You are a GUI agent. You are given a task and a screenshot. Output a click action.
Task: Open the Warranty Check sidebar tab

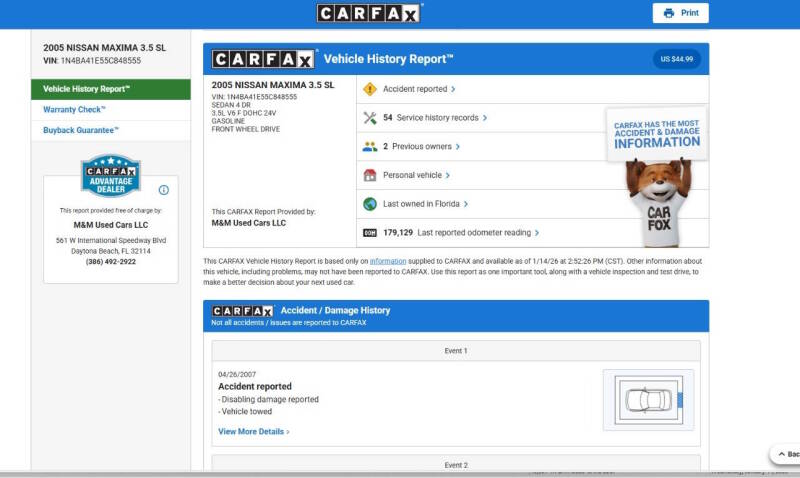(111, 110)
